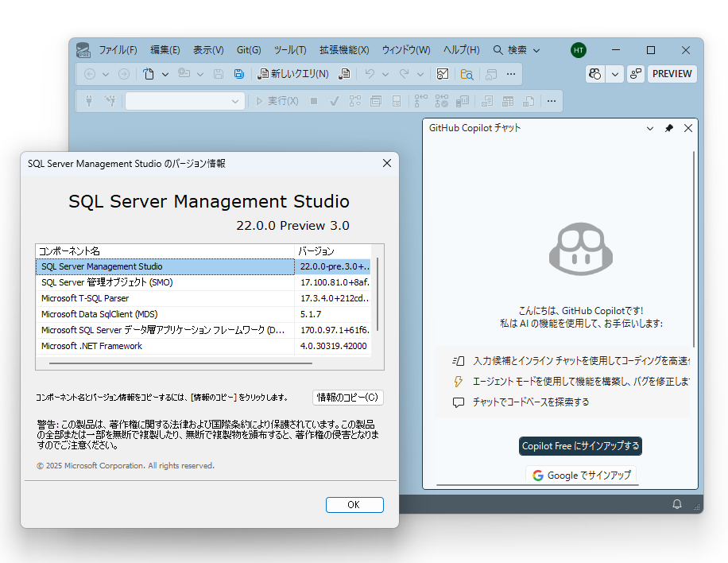Pin the GitHub Copilot chat panel

(x=668, y=127)
